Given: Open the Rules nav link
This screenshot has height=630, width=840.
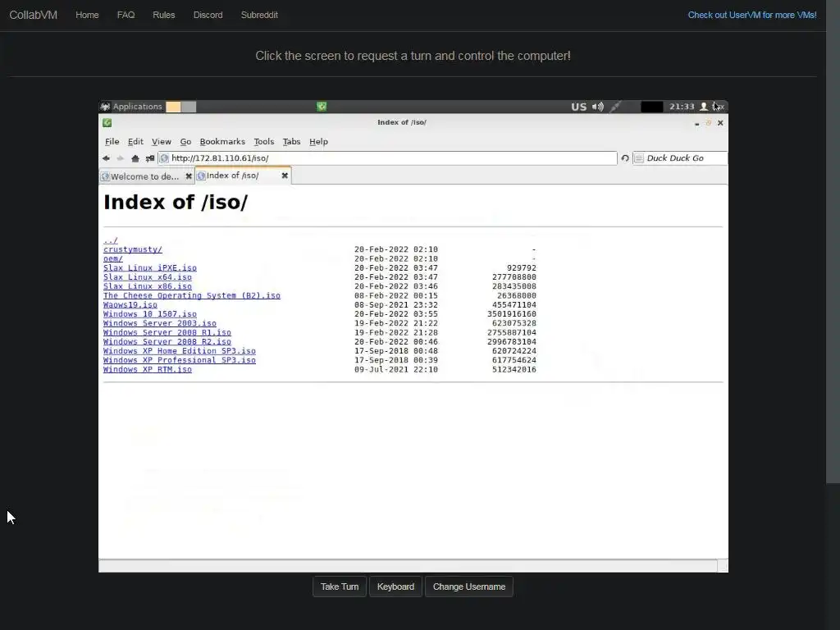Looking at the screenshot, I should (x=163, y=15).
